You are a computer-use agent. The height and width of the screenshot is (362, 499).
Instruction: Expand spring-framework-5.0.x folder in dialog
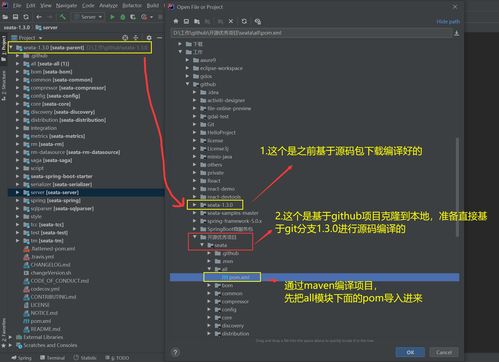[x=195, y=221]
